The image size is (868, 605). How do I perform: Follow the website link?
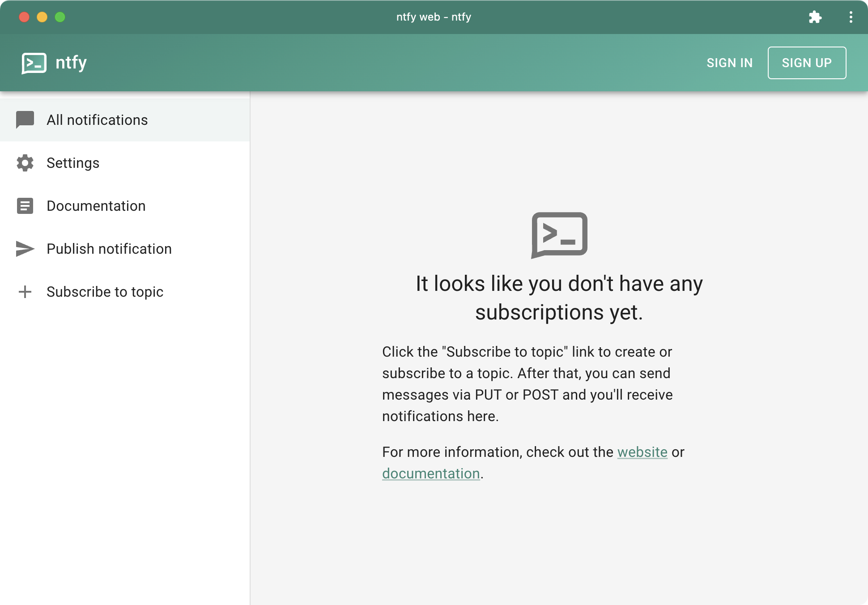pyautogui.click(x=642, y=452)
